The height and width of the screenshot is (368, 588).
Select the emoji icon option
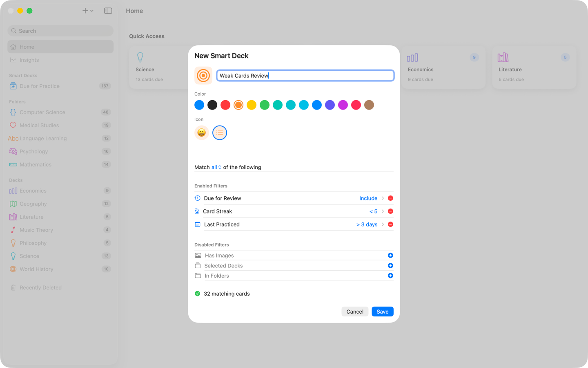click(x=201, y=132)
